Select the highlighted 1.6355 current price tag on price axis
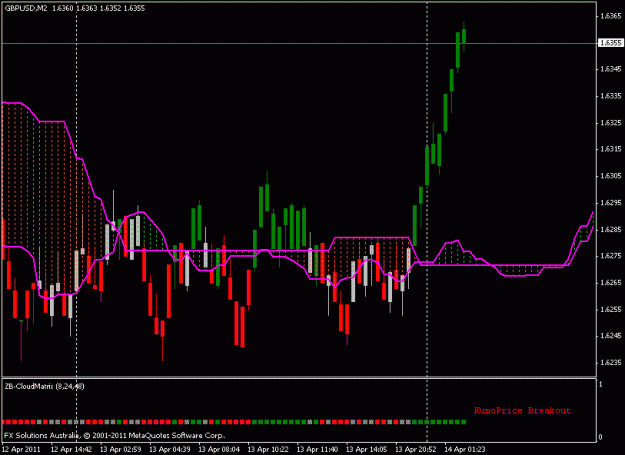This screenshot has width=625, height=455. click(611, 43)
